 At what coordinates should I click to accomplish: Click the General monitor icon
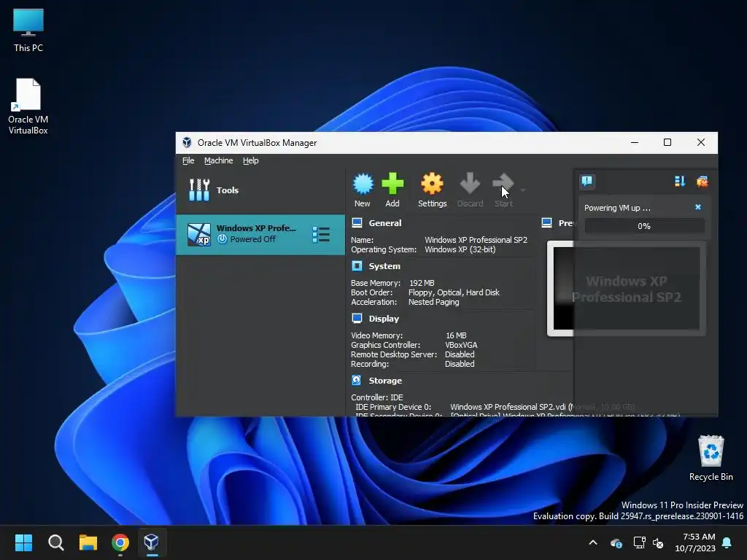click(357, 222)
